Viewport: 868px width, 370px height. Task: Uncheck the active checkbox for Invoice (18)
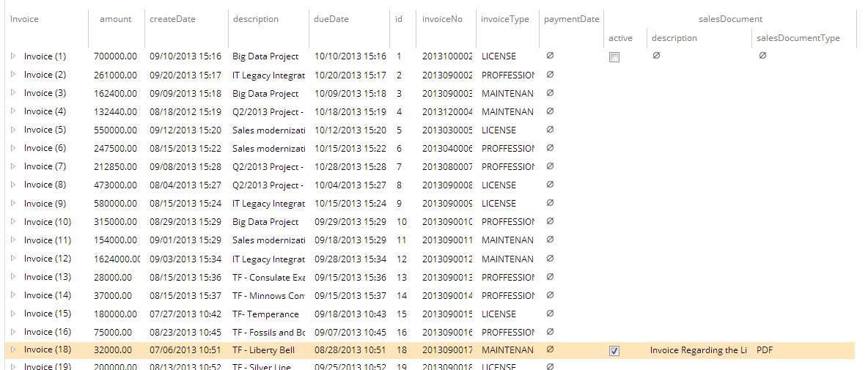coord(614,351)
